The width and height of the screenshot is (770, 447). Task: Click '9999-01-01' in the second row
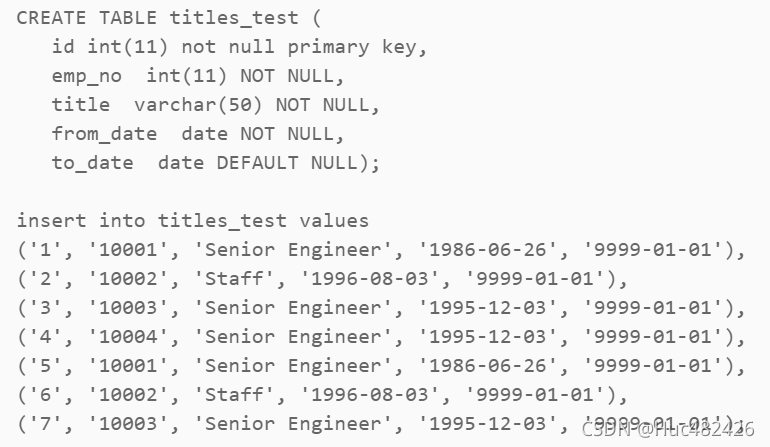pos(534,279)
